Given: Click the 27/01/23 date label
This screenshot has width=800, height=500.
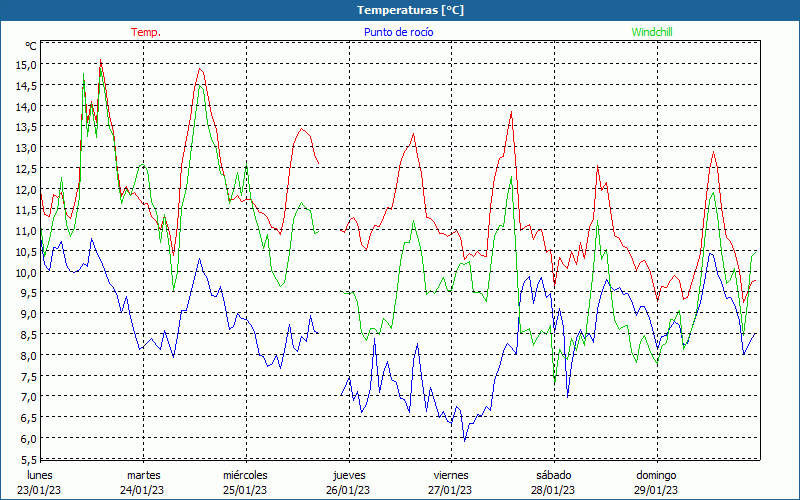Looking at the screenshot, I should click(x=451, y=490).
